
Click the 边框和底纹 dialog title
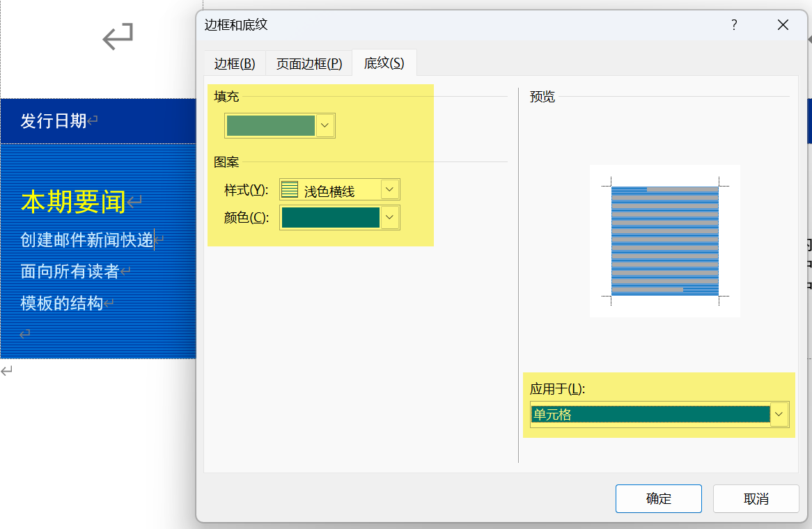236,24
